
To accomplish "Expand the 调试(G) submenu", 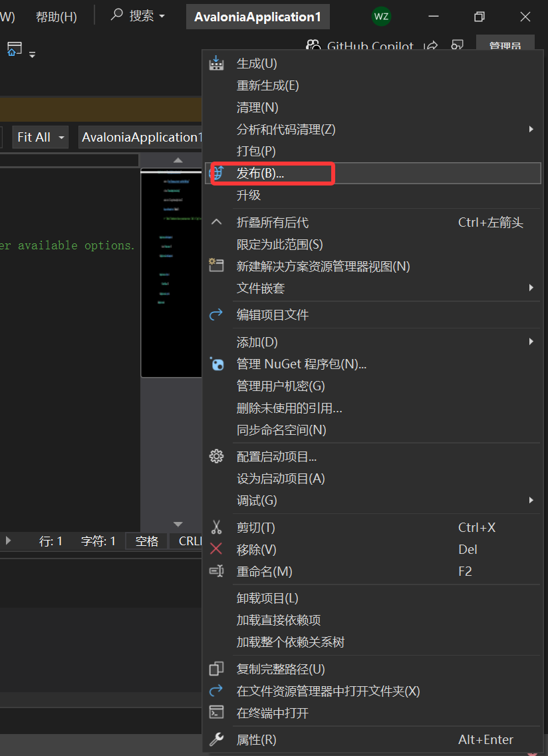I will click(x=531, y=500).
